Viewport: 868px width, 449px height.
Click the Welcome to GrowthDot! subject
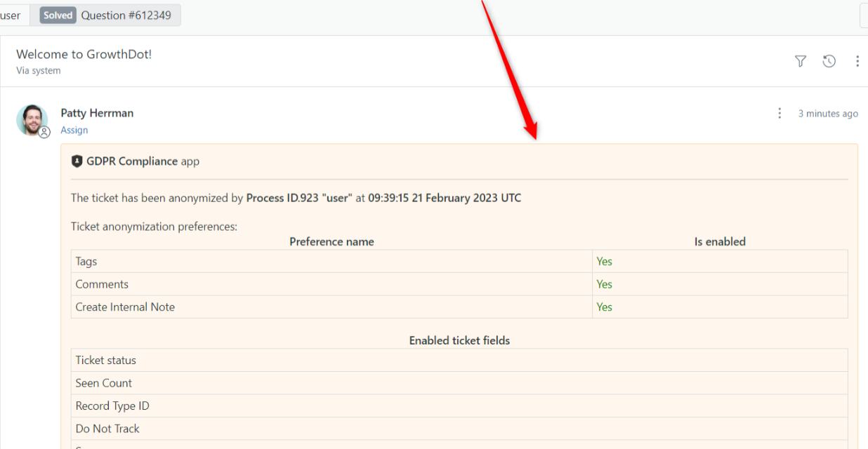tap(84, 54)
